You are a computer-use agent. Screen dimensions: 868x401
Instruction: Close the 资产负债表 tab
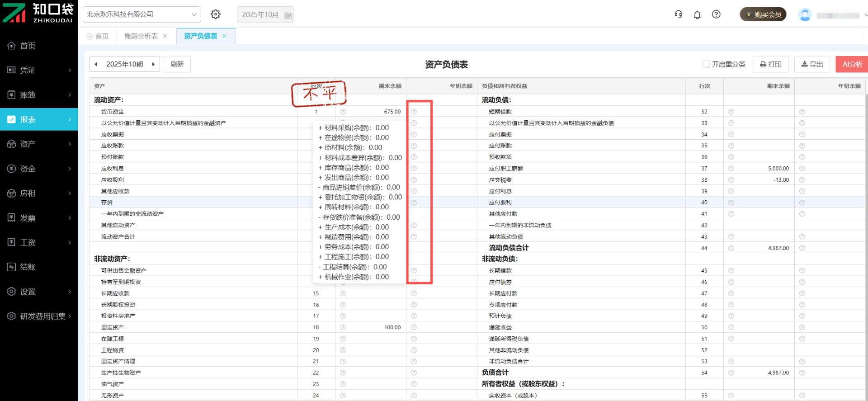point(224,36)
